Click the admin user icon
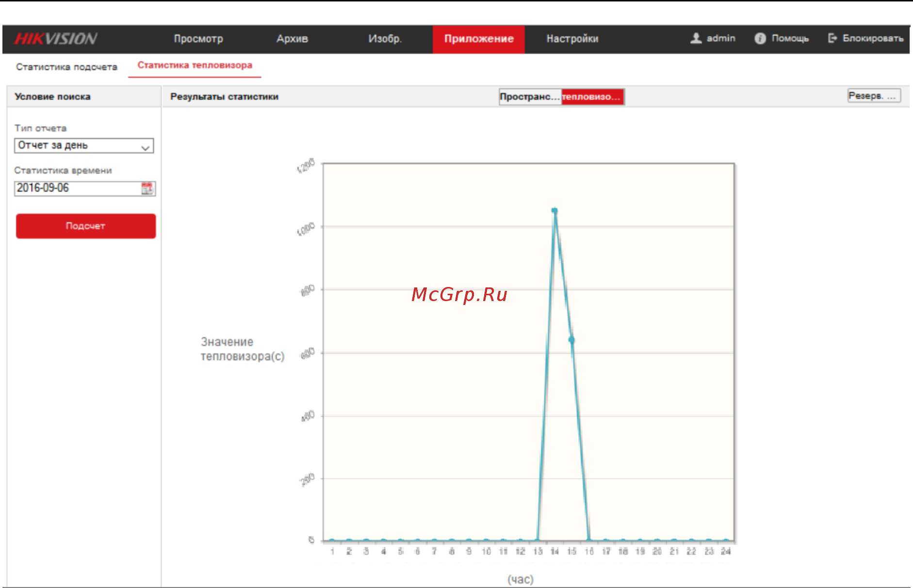Screen dimensions: 913x588 click(696, 38)
